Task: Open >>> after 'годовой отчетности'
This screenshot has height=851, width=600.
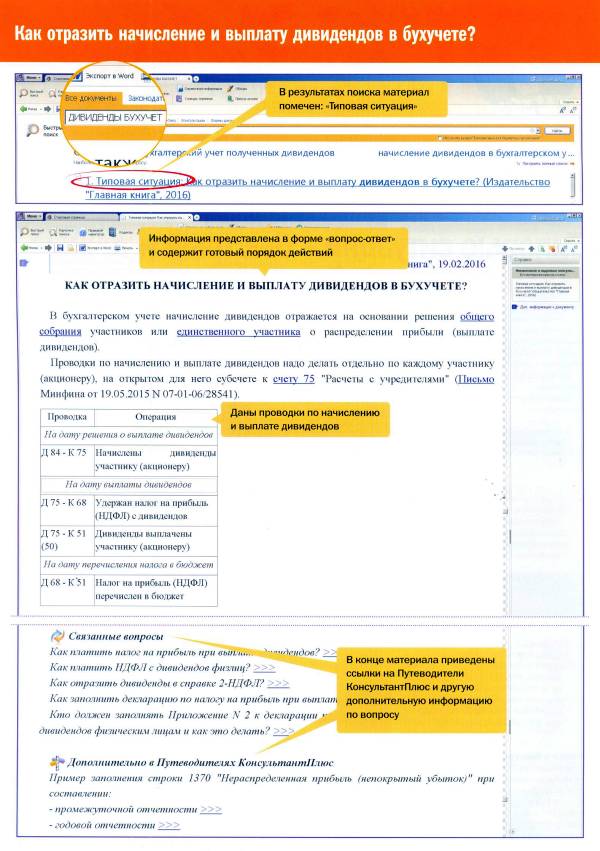Action: (x=169, y=825)
